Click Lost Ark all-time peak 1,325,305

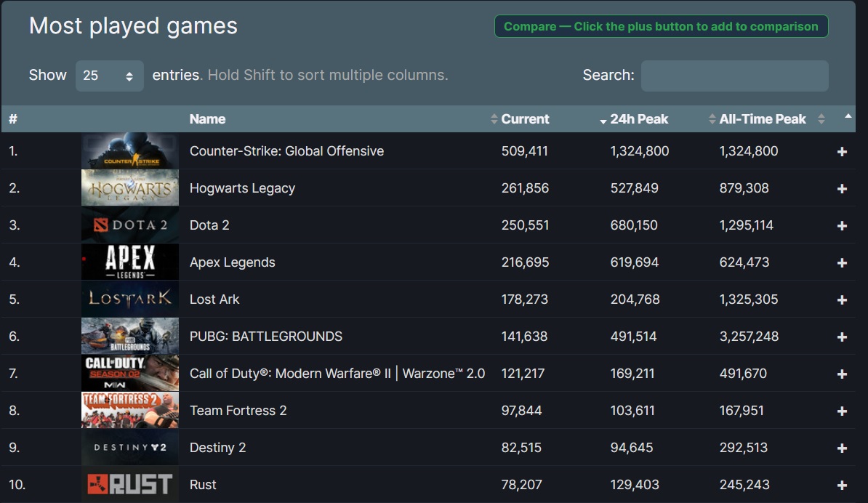749,299
